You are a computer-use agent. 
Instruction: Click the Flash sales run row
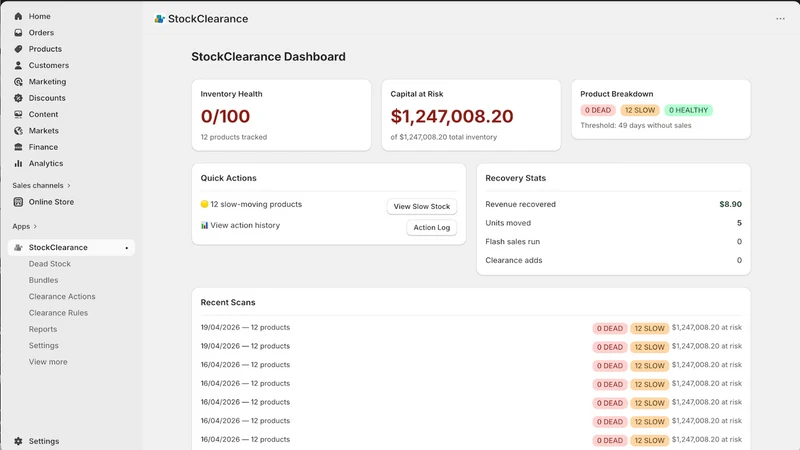pos(613,242)
